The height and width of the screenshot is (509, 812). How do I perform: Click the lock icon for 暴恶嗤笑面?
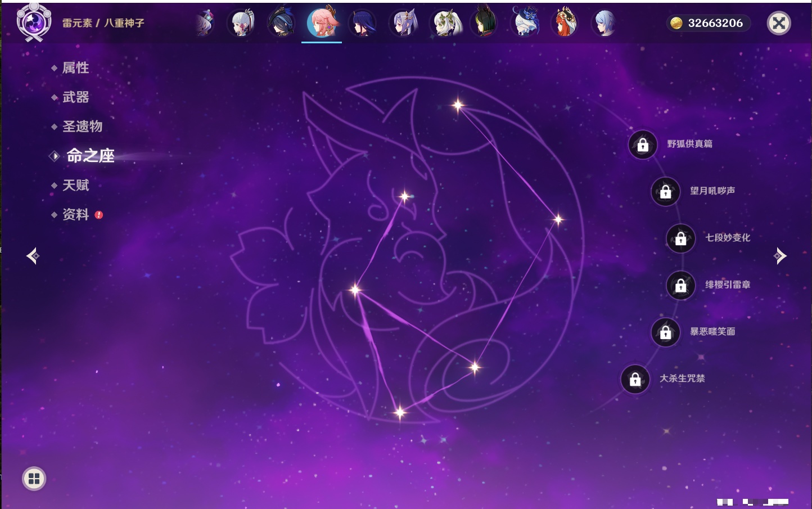point(665,332)
